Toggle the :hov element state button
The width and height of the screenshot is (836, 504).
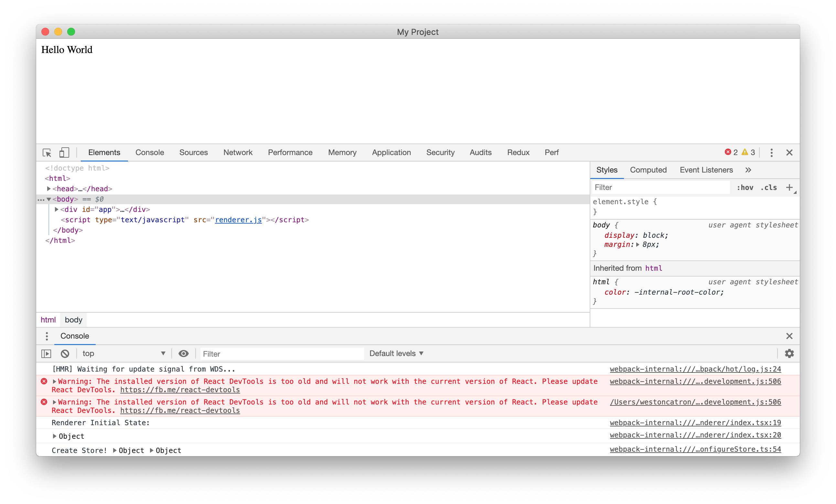click(x=745, y=187)
